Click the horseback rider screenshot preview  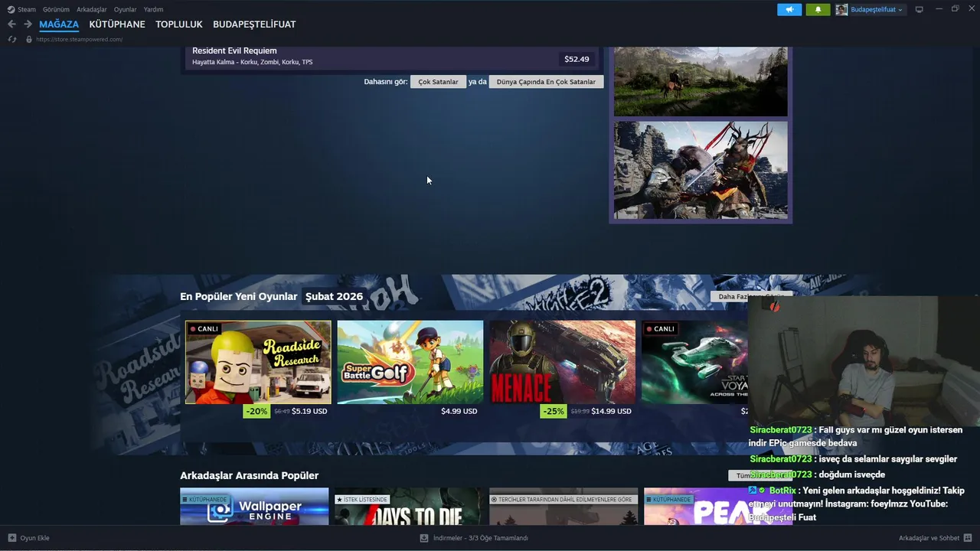[x=701, y=81]
